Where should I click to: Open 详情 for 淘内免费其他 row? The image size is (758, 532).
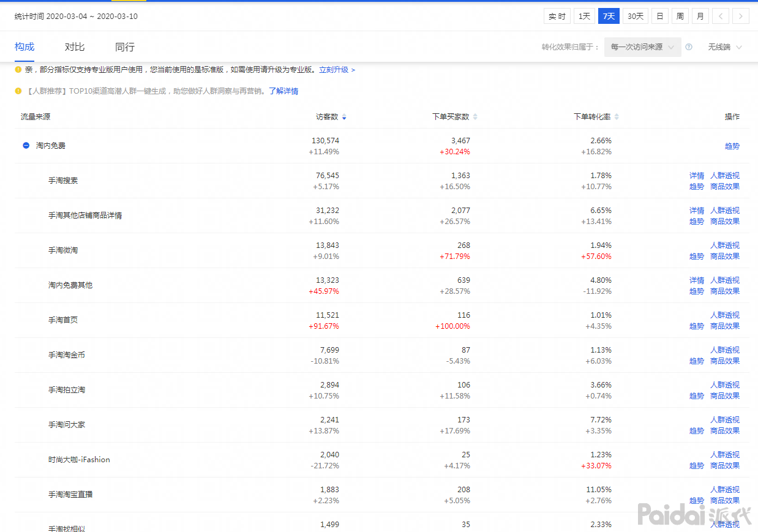tap(697, 280)
